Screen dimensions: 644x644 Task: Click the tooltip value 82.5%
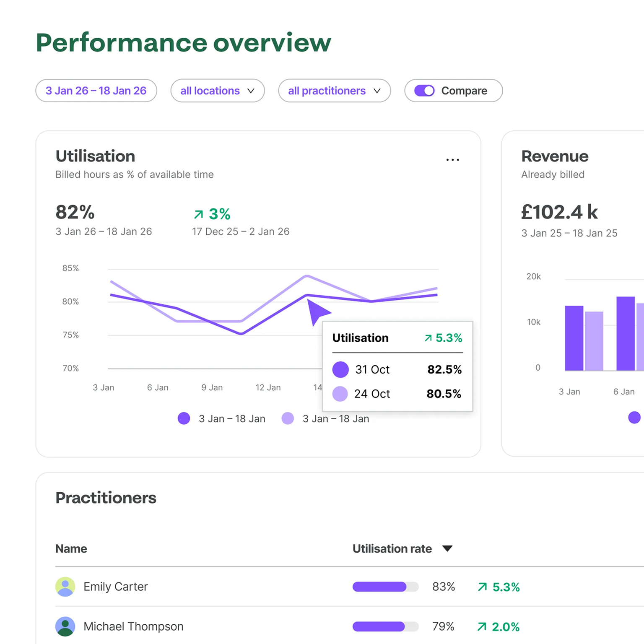pyautogui.click(x=444, y=369)
